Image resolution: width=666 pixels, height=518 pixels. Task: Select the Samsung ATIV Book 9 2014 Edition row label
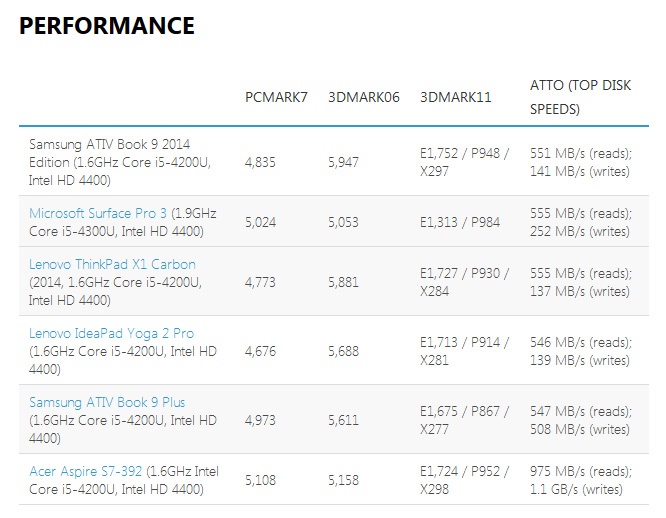click(120, 162)
